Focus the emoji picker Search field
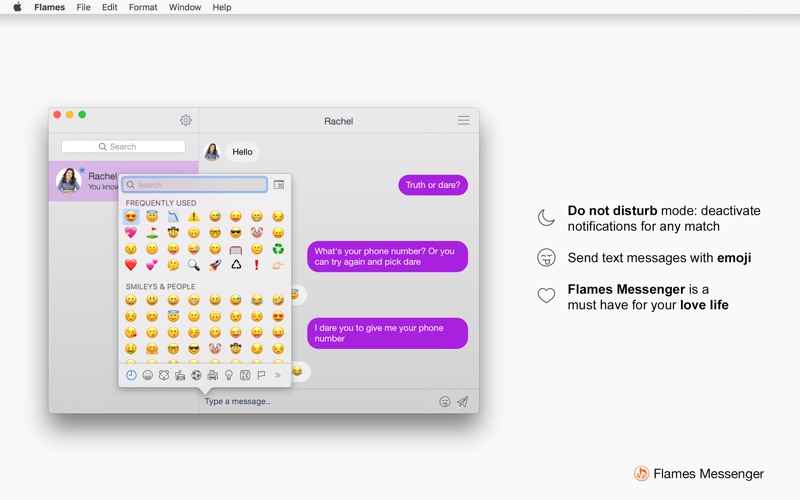 click(x=194, y=185)
